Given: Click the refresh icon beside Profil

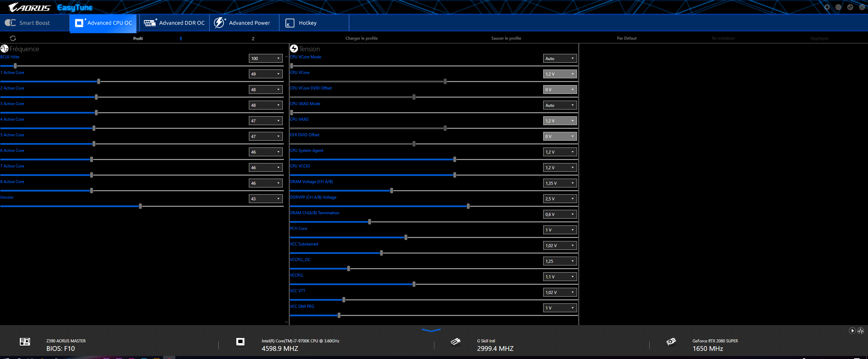Looking at the screenshot, I should tap(13, 38).
